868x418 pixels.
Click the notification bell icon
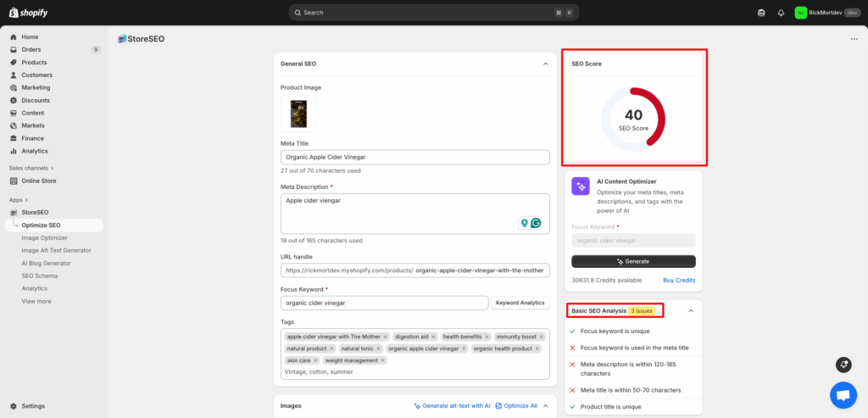tap(781, 13)
